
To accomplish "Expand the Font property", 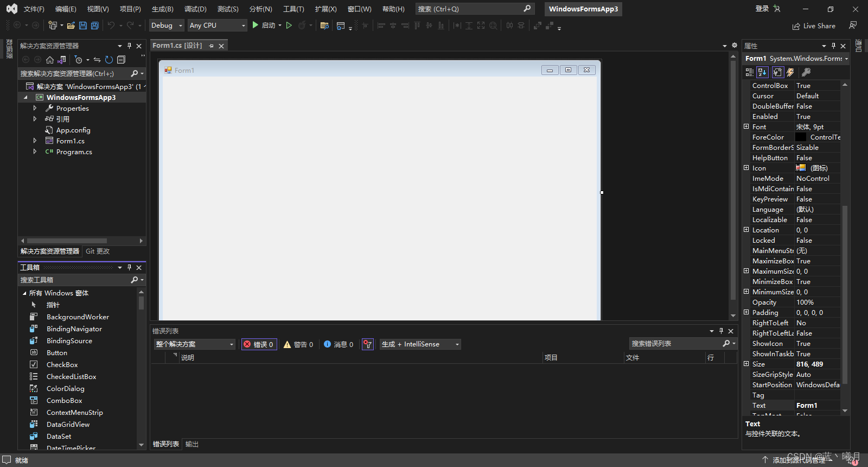I will coord(746,127).
